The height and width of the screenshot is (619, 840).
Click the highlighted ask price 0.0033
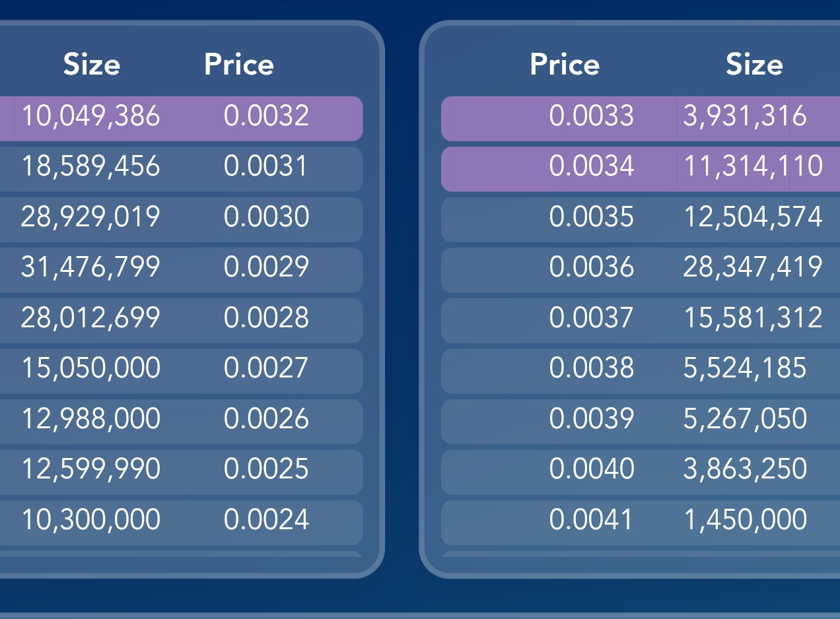coord(592,115)
